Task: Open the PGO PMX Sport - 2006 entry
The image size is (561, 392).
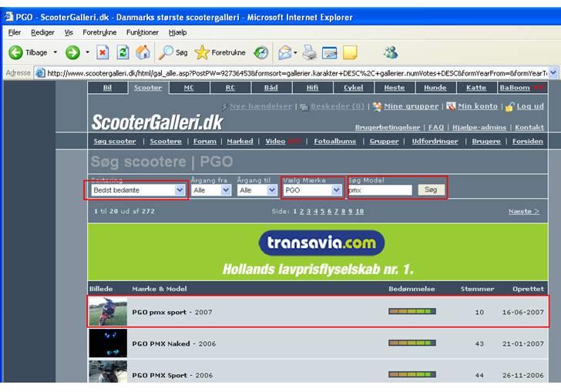Action: pyautogui.click(x=172, y=375)
